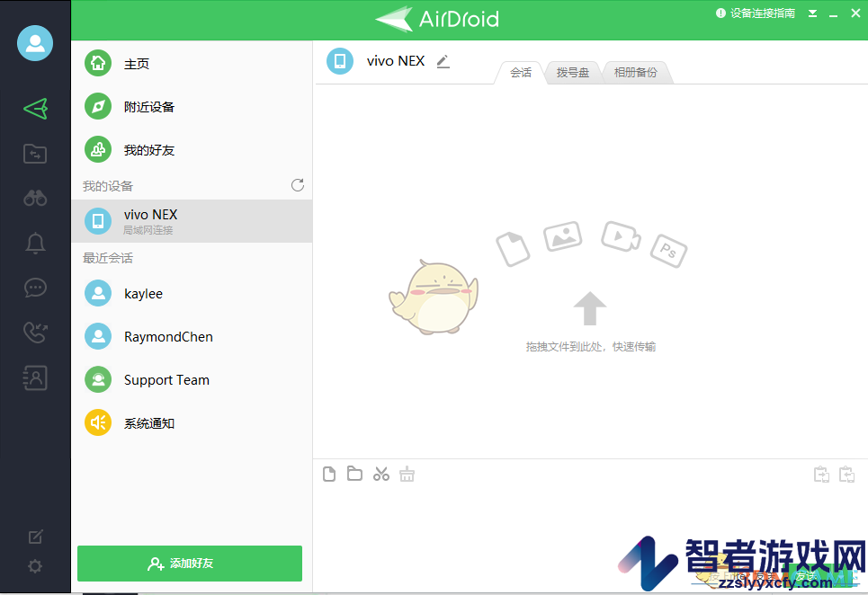Open the feedback edit icon in sidebar
Image resolution: width=868 pixels, height=595 pixels.
[35, 537]
